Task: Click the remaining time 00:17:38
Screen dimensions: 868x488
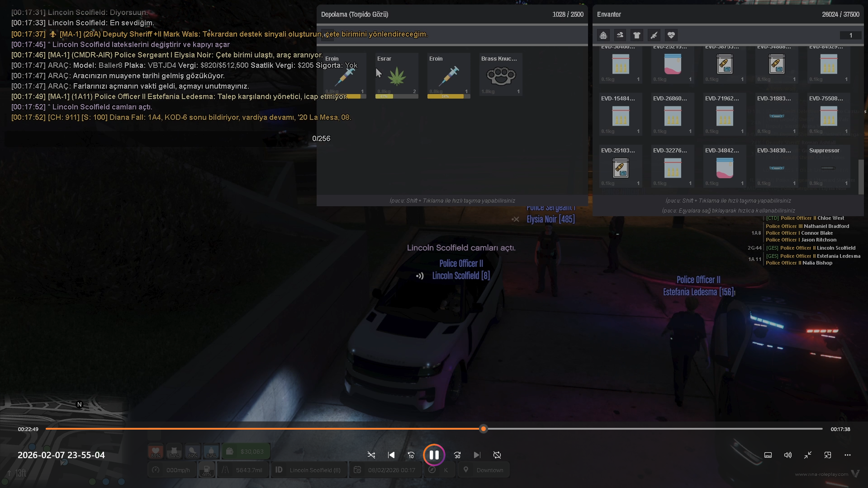Action: [840, 429]
